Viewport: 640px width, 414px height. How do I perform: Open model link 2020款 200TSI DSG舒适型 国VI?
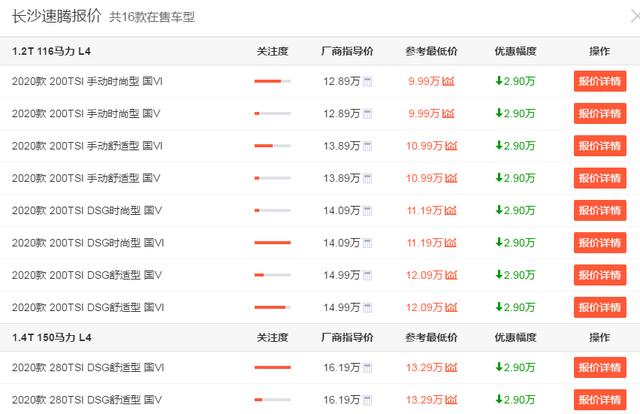pyautogui.click(x=88, y=307)
